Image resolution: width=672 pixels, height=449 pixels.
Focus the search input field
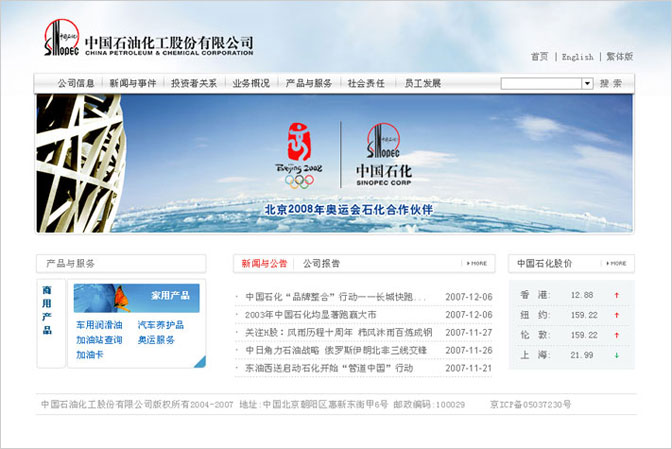[x=541, y=83]
